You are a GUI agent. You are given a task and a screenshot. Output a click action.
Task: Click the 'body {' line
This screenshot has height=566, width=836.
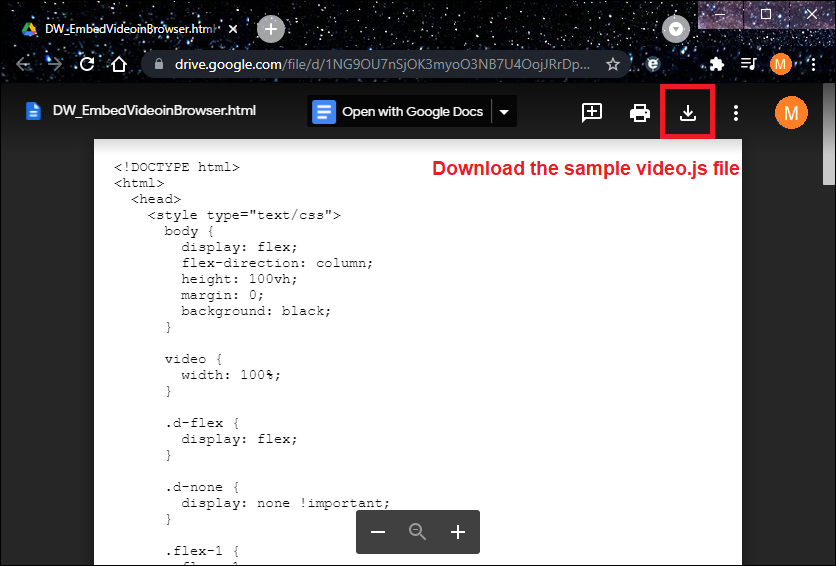pyautogui.click(x=189, y=231)
